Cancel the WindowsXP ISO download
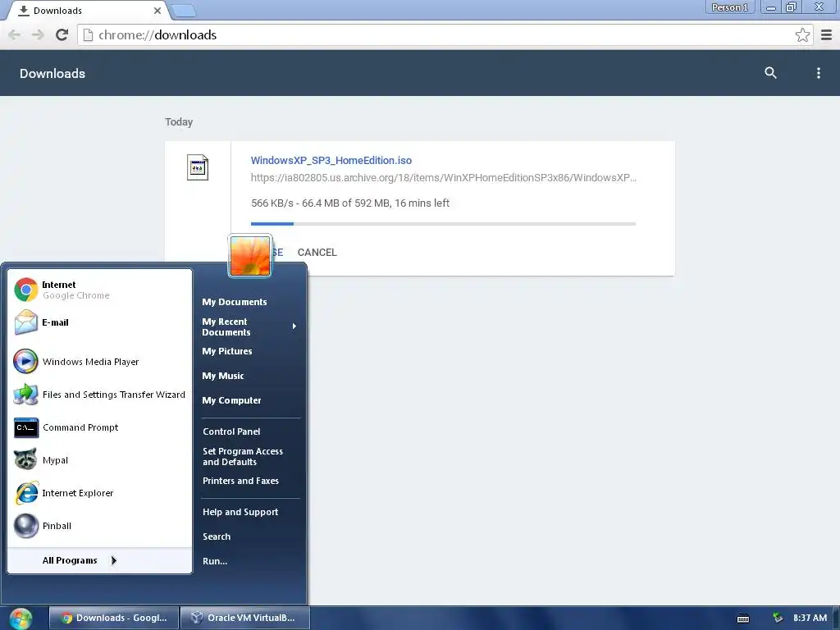 [x=317, y=253]
